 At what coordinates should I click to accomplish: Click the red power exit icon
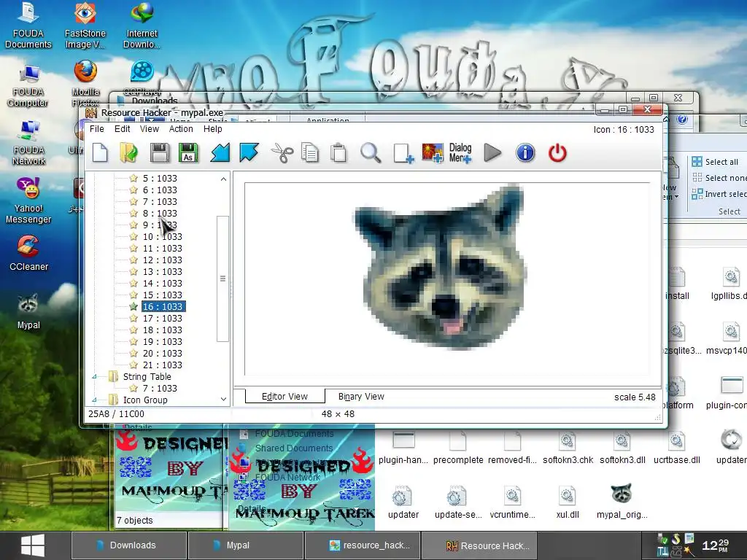tap(557, 153)
